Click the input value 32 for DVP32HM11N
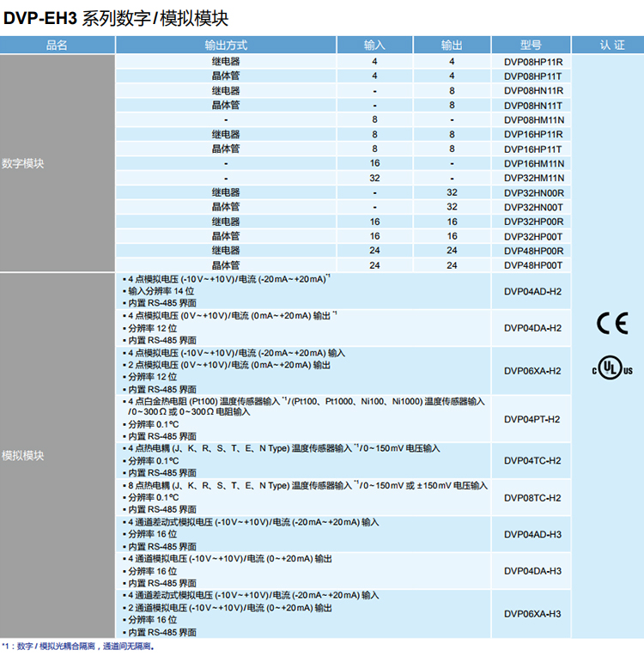 coord(374,178)
